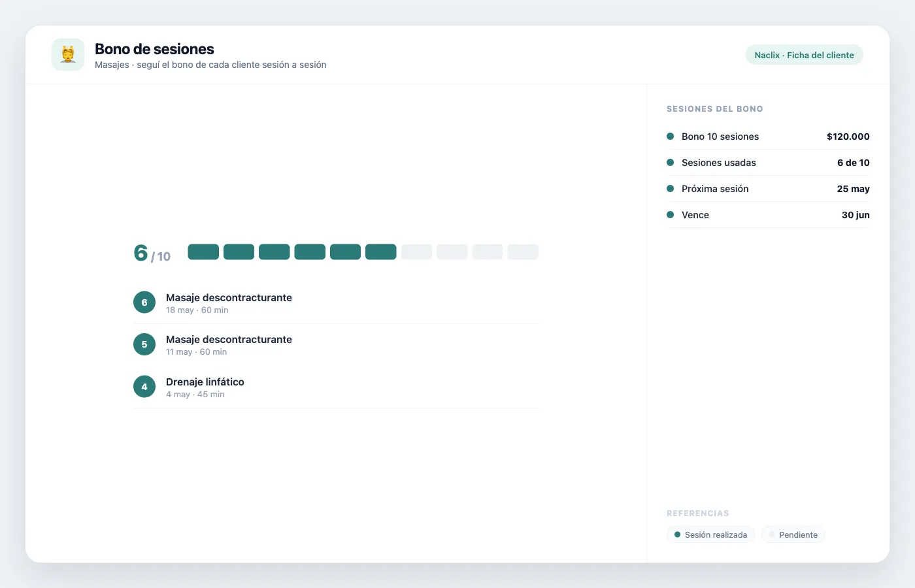
Task: Select session number 4 circle badge
Action: (x=144, y=387)
